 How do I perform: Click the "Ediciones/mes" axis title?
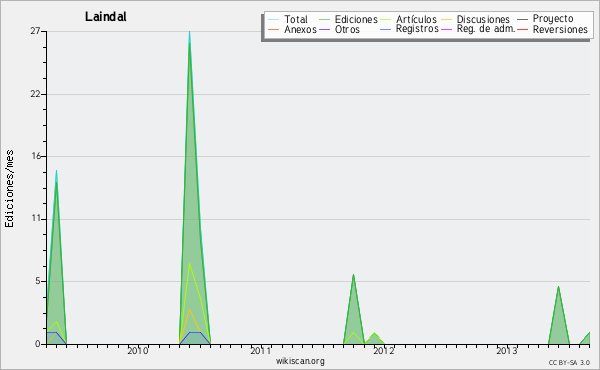point(9,189)
